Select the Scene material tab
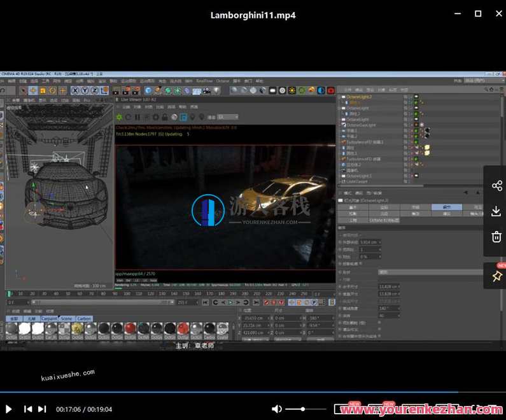This screenshot has height=420, width=506. point(66,318)
